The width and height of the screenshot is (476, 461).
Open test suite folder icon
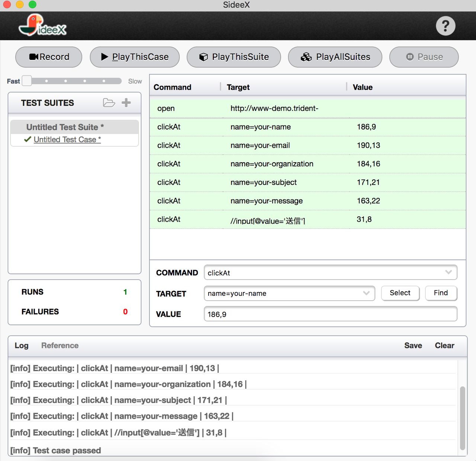[x=109, y=103]
